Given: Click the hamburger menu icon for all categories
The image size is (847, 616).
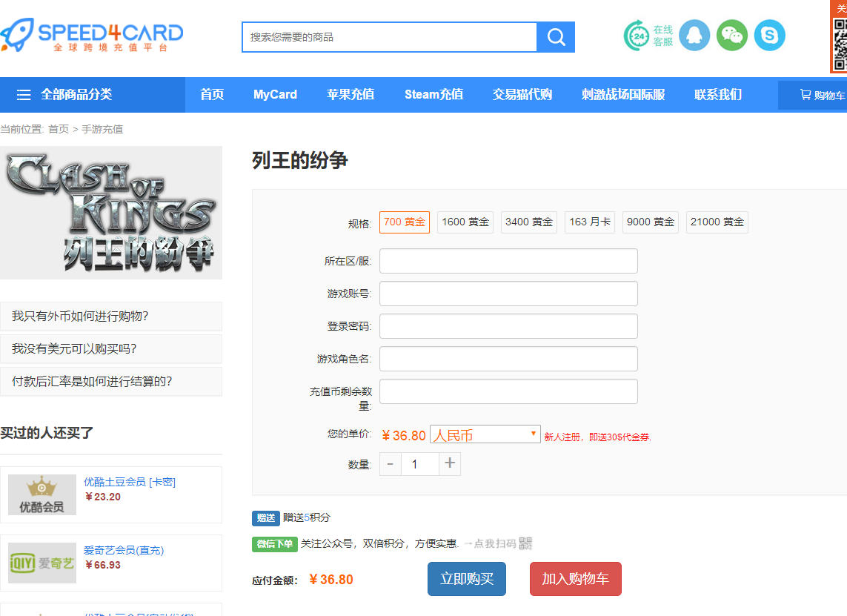Looking at the screenshot, I should point(24,95).
